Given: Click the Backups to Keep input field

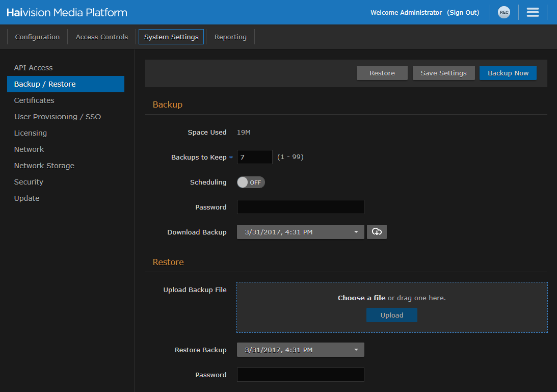Looking at the screenshot, I should (x=254, y=156).
